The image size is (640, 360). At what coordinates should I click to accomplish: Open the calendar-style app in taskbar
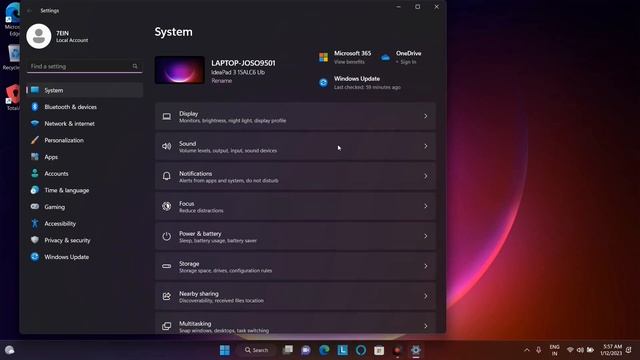point(379,350)
